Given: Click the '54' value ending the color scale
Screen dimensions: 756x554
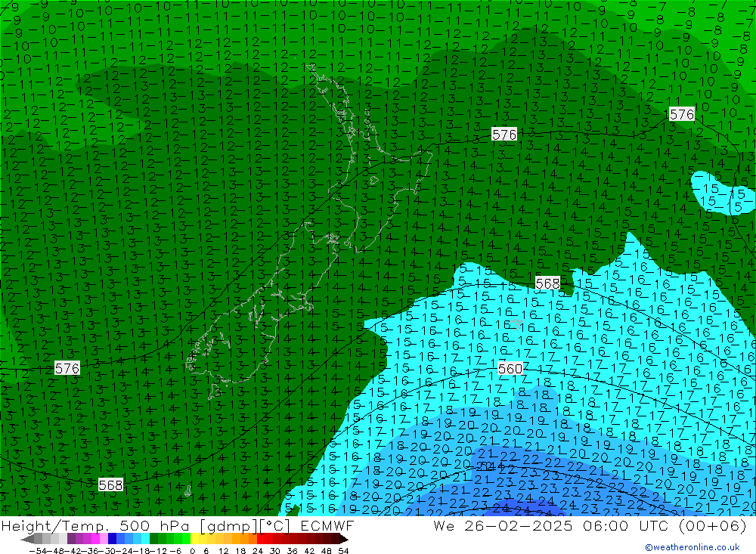Looking at the screenshot, I should click(x=343, y=550).
